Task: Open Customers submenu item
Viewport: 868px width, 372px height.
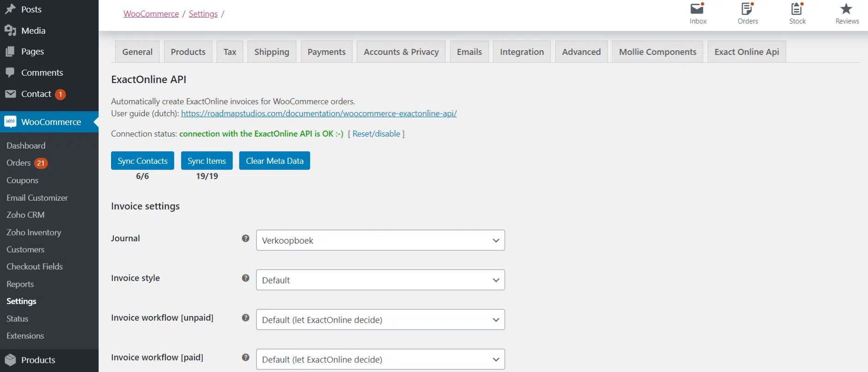Action: [x=25, y=250]
